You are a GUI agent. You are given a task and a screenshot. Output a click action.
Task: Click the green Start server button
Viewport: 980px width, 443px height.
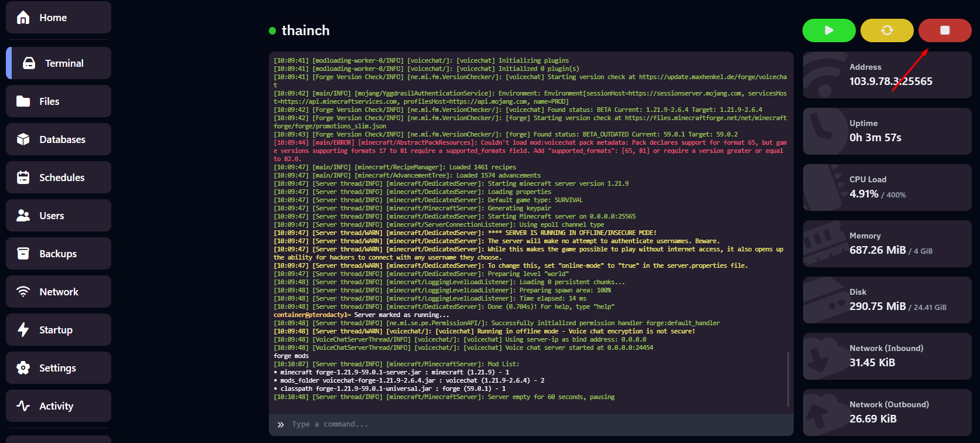[828, 30]
